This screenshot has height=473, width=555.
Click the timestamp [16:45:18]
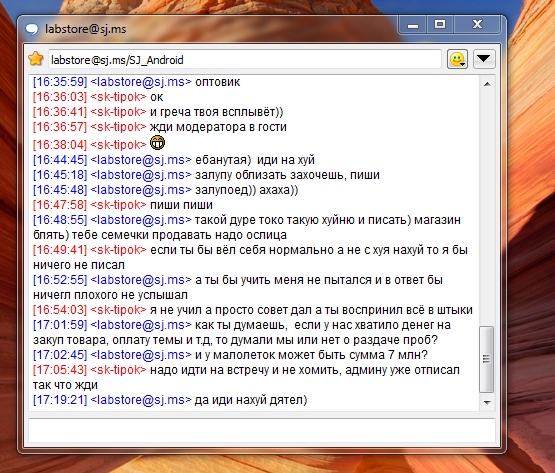pos(60,175)
